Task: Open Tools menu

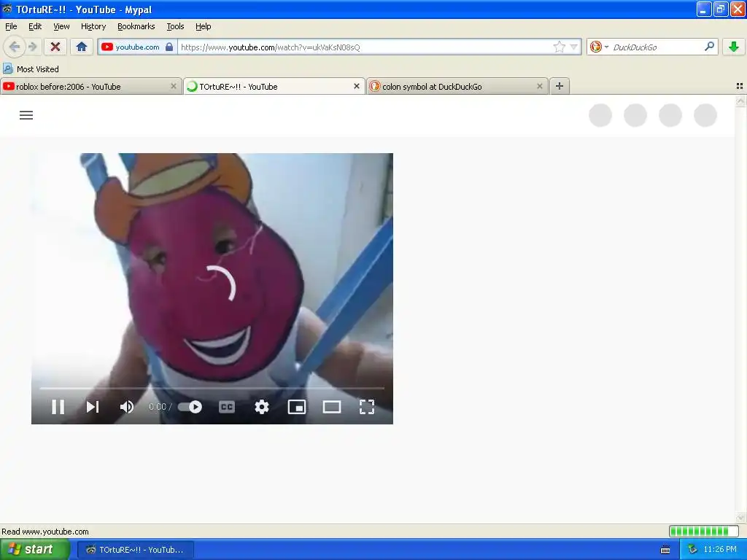Action: tap(175, 26)
